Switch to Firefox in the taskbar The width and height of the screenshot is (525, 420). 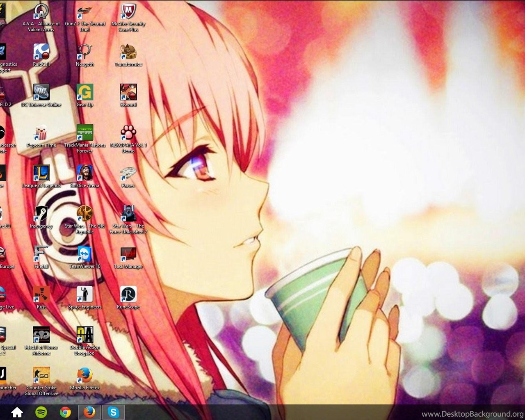point(89,412)
